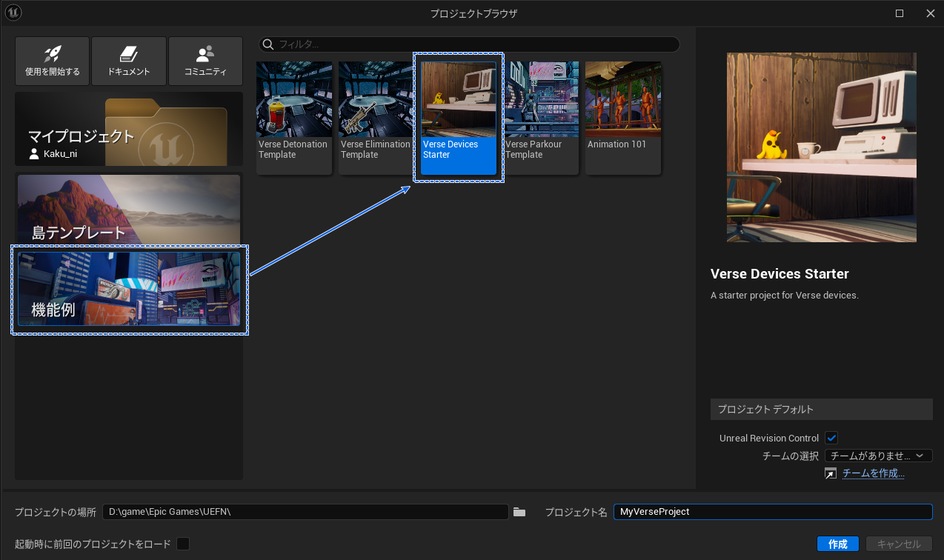The width and height of the screenshot is (944, 560).
Task: Click the MyVerseProject name input field
Action: 773,511
